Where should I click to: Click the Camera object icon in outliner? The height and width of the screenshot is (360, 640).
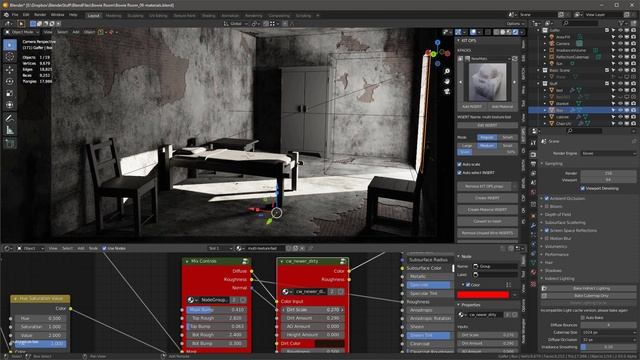(551, 44)
